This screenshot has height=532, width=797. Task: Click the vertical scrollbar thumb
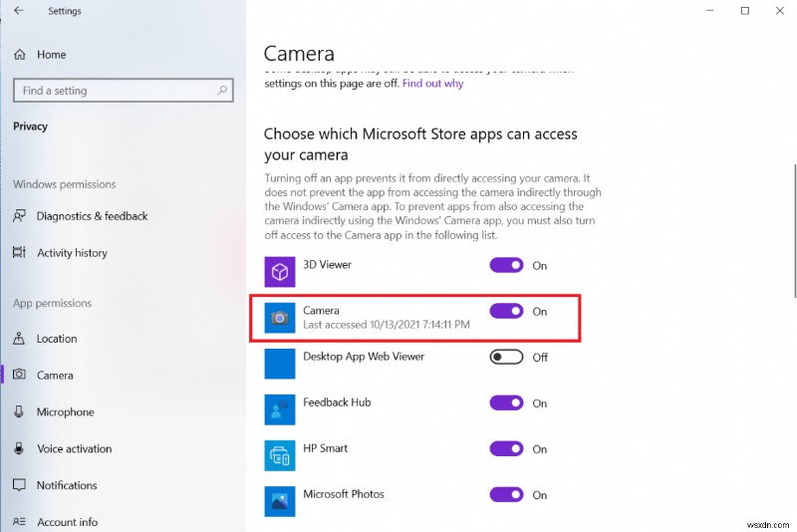793,229
